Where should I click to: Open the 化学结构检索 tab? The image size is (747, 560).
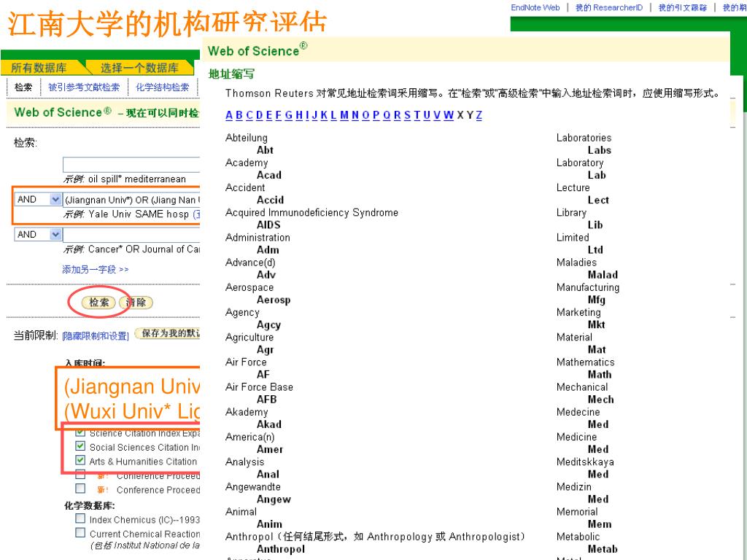(x=163, y=87)
